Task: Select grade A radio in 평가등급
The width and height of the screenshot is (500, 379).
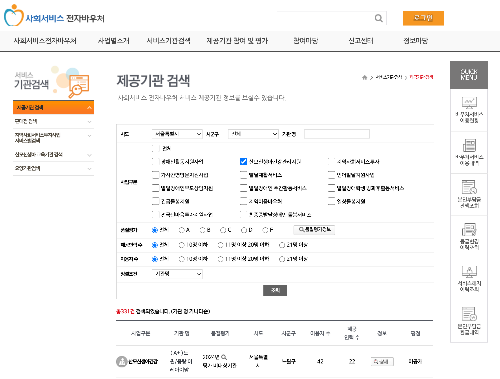Action: point(182,230)
